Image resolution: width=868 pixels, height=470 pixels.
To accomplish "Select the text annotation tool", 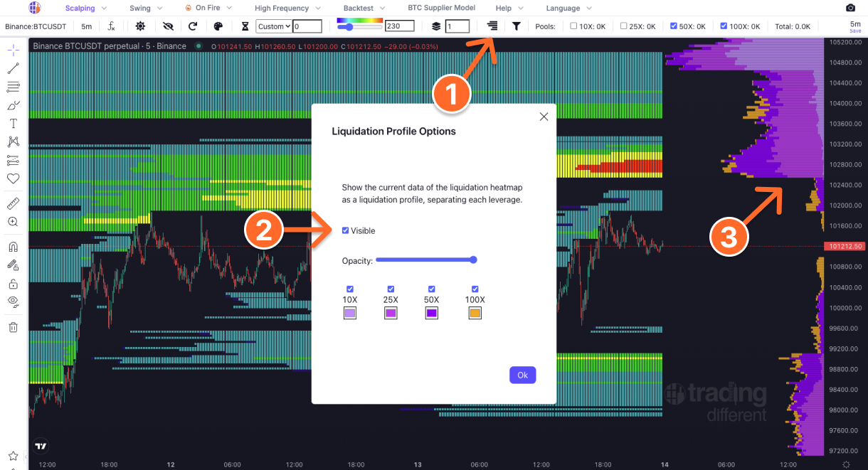I will pyautogui.click(x=13, y=123).
